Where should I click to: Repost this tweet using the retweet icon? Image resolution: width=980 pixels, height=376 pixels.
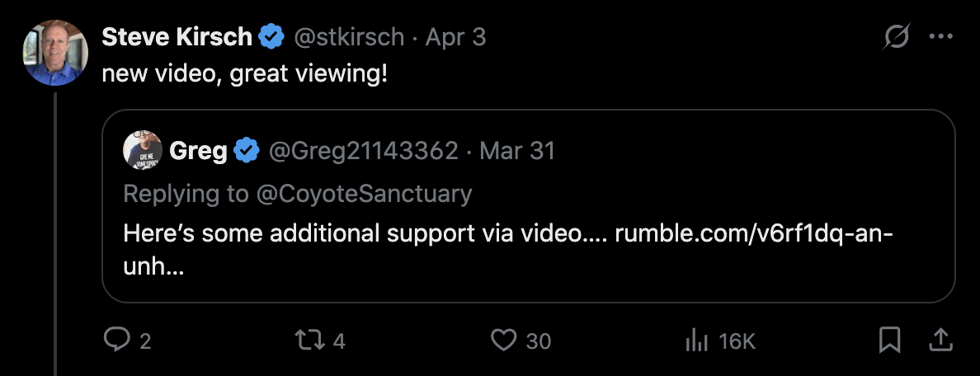[x=309, y=340]
